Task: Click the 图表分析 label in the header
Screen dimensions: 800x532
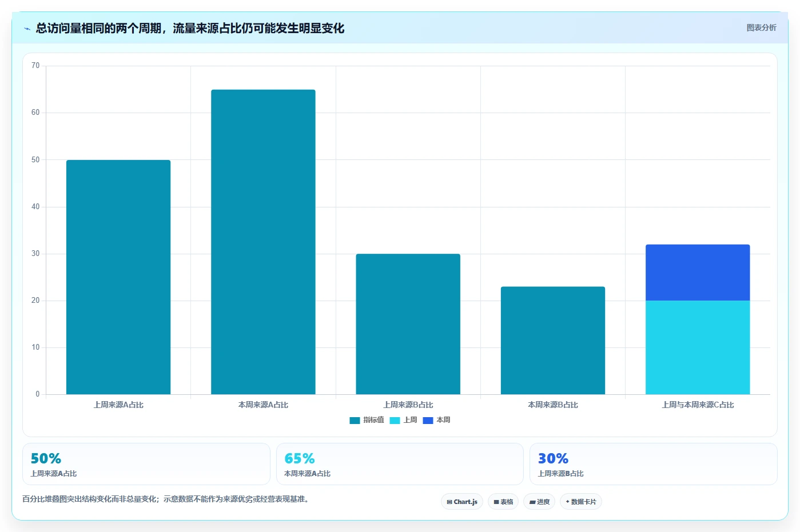Action: [761, 27]
